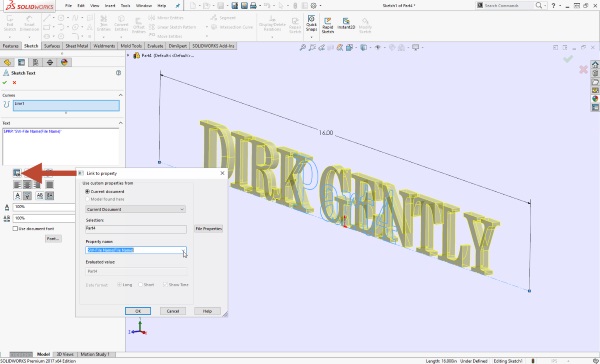Open the PropertyManager tab icon
Image resolution: width=600 pixels, height=364 pixels.
click(x=21, y=62)
